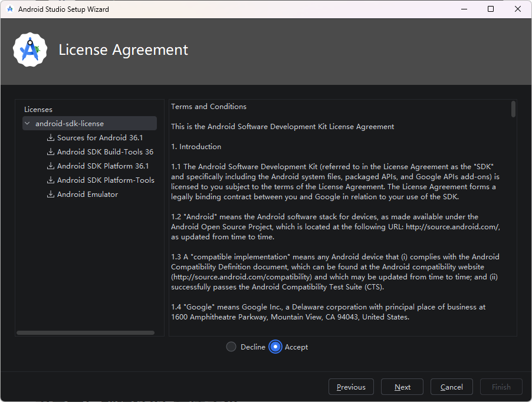Click the '1600 Amphitheatre Parkway' address line
This screenshot has width=532, height=402.
(x=290, y=317)
